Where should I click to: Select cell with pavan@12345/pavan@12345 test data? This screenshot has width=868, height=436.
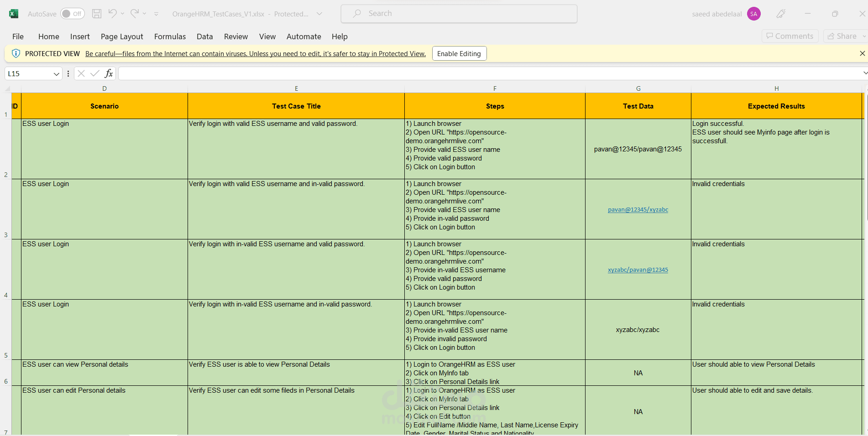coord(638,149)
